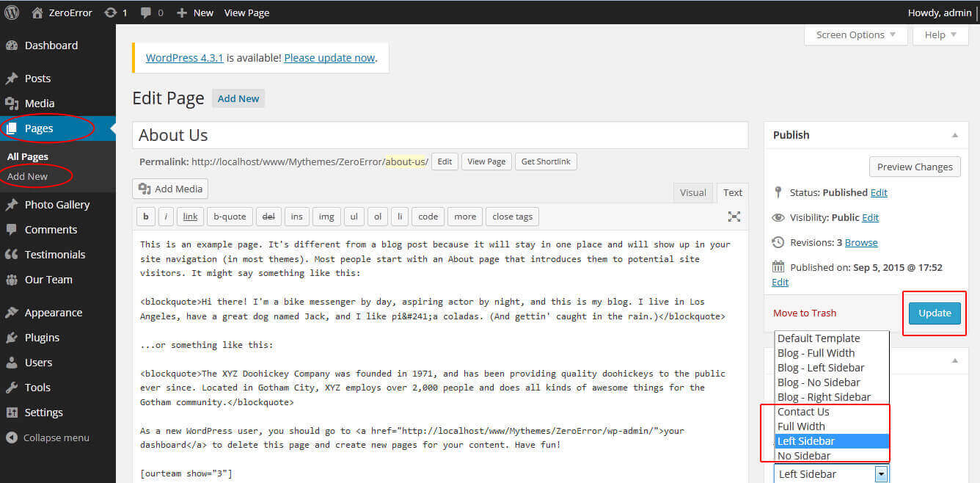Viewport: 980px width, 483px height.
Task: Click the Update button
Action: pos(935,313)
